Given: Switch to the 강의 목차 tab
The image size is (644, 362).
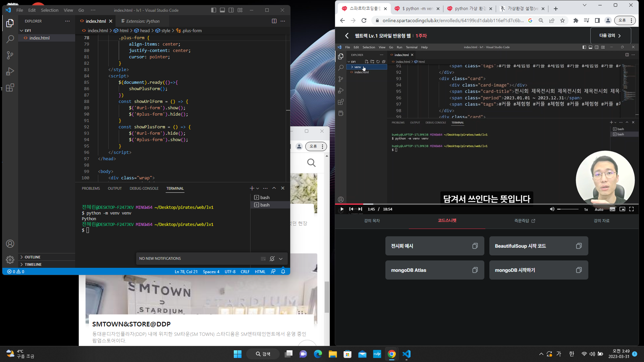Looking at the screenshot, I should pos(372,221).
